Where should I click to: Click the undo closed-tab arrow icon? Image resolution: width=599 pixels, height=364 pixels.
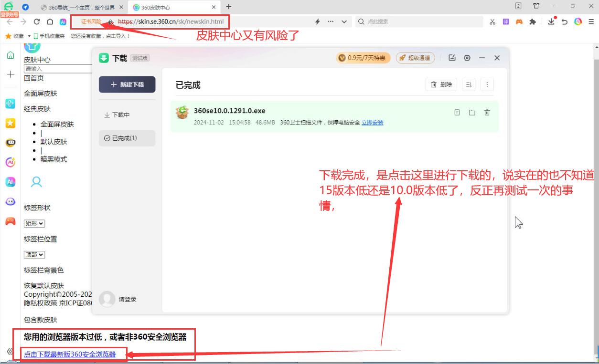[565, 21]
